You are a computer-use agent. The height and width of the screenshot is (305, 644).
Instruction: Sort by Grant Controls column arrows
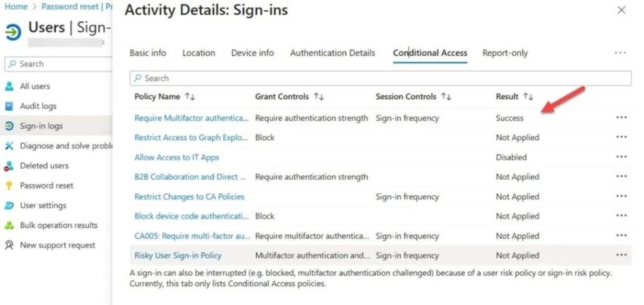coord(319,97)
